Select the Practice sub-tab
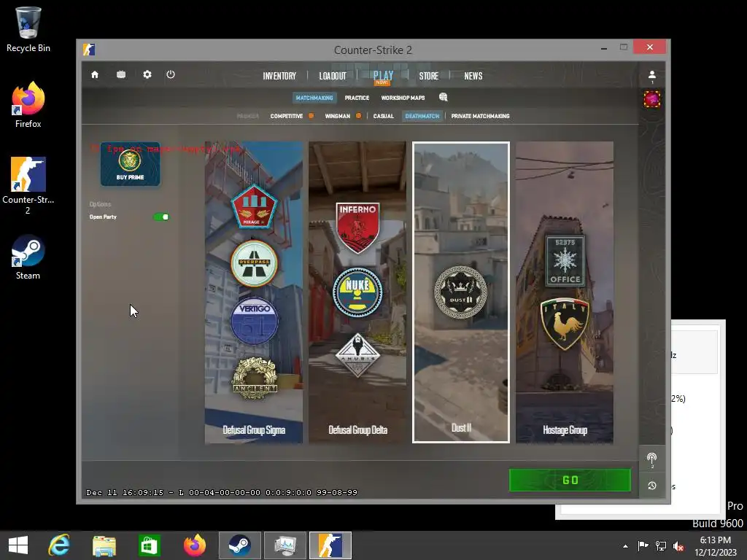 point(357,98)
